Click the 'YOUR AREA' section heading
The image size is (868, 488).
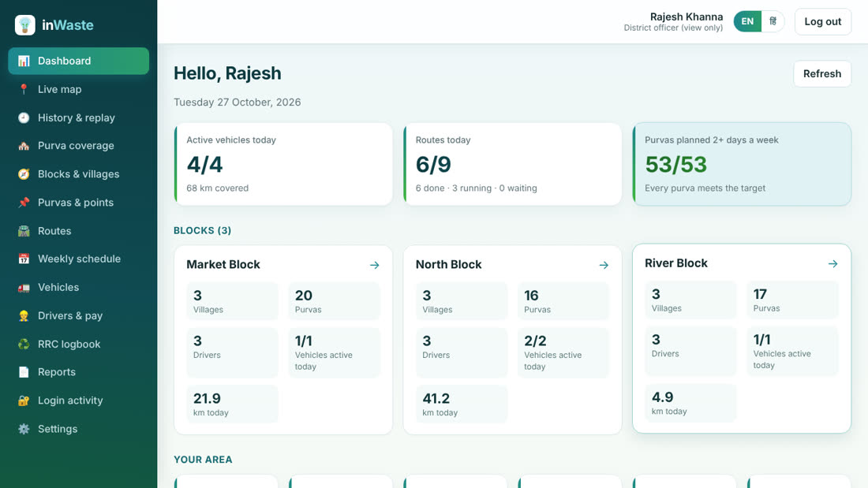pos(203,460)
